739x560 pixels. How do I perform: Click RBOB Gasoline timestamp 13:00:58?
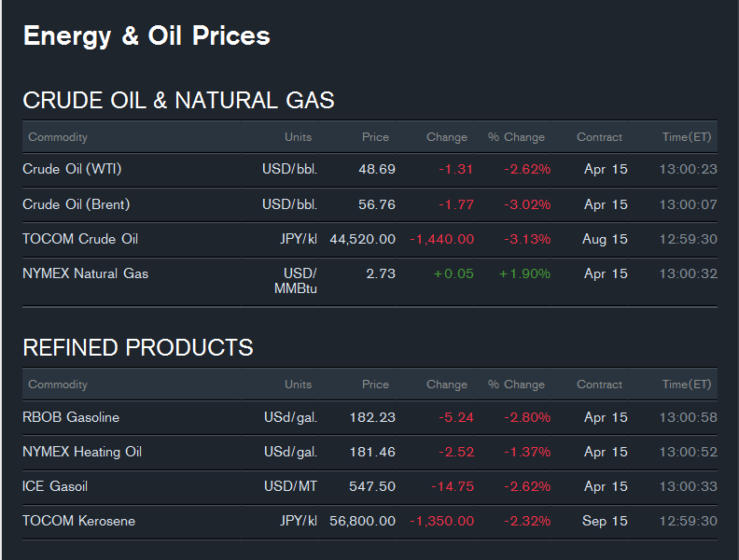pos(688,417)
